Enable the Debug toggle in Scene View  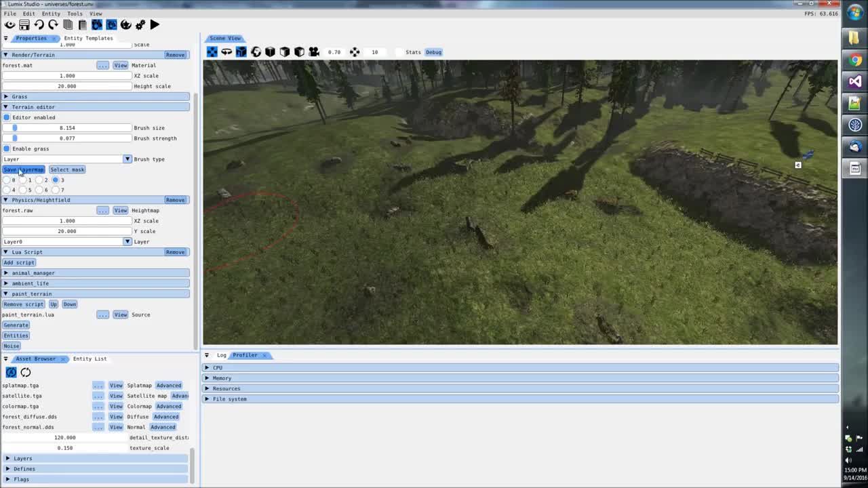(433, 52)
